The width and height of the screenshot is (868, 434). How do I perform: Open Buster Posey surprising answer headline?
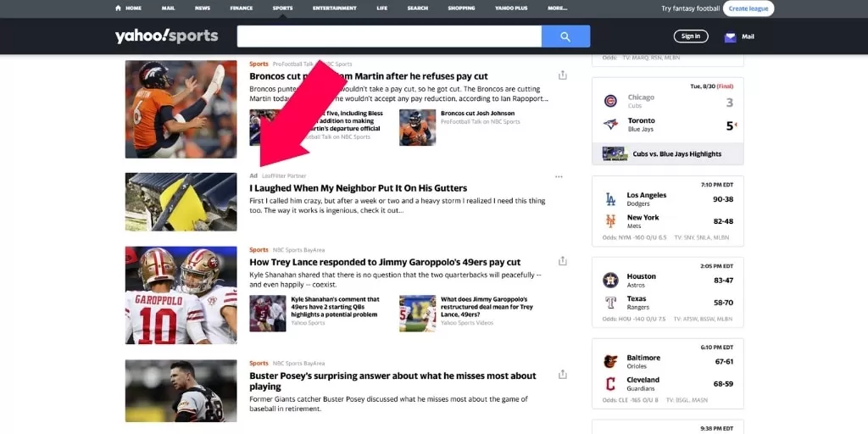(x=393, y=381)
